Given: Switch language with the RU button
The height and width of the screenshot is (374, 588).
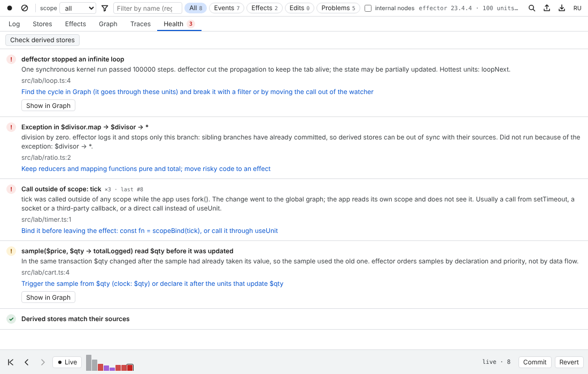Looking at the screenshot, I should tap(577, 8).
